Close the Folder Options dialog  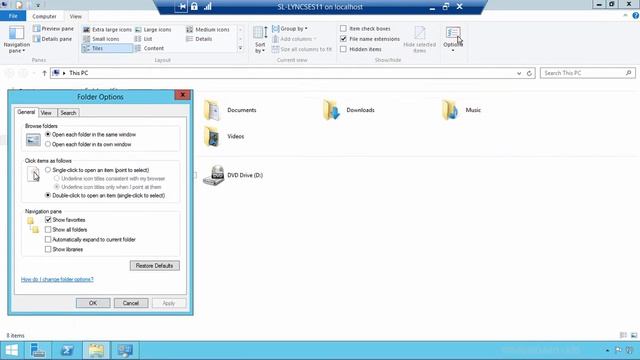[x=182, y=95]
